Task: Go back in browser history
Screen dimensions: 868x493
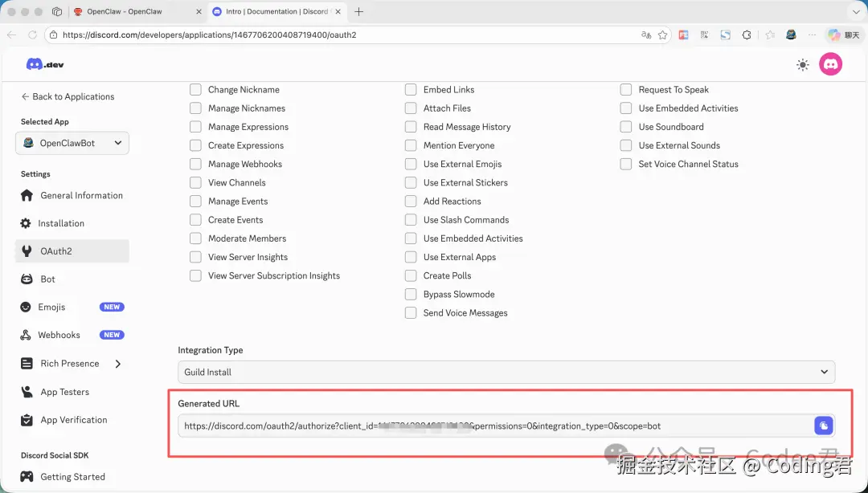Action: click(x=11, y=35)
